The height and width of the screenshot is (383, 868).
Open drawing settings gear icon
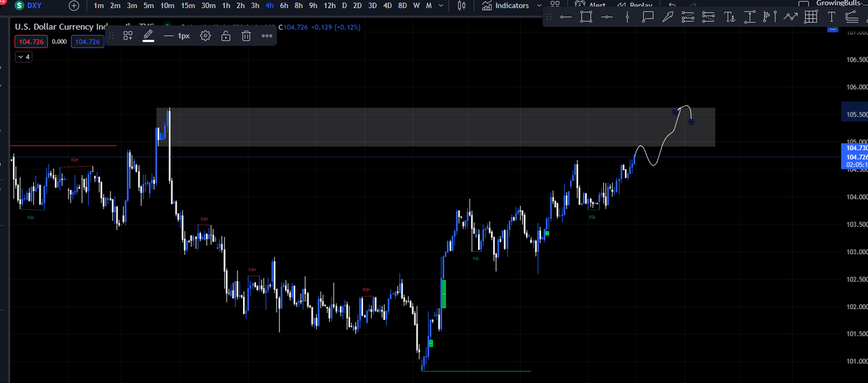205,35
